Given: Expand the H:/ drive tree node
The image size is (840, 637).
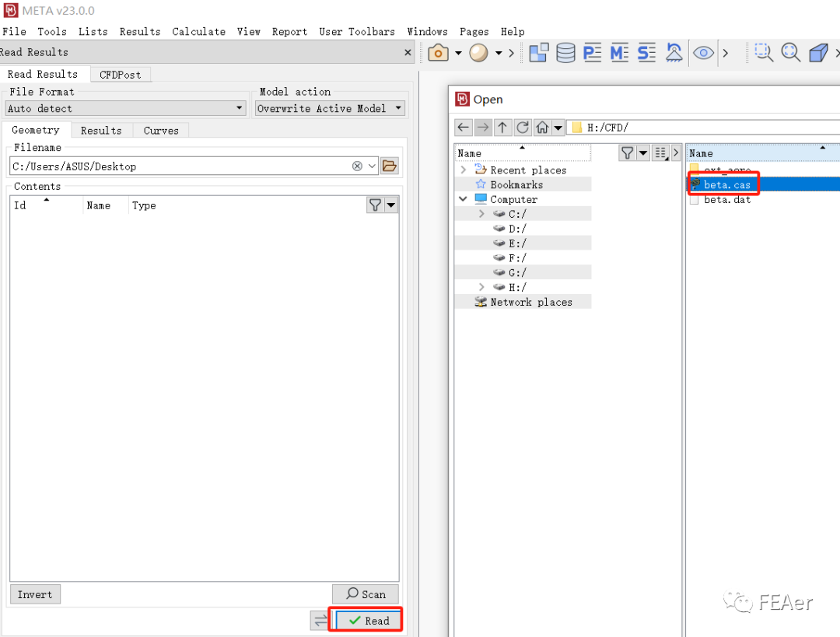Looking at the screenshot, I should pos(482,287).
